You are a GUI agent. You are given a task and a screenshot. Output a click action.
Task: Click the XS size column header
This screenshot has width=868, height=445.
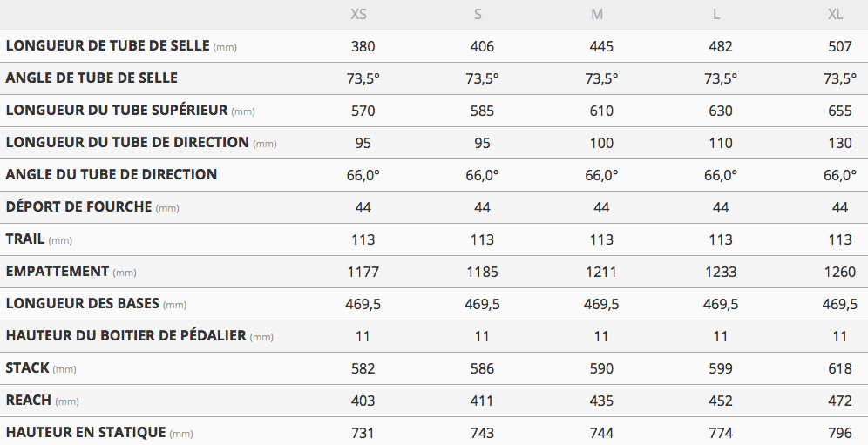pyautogui.click(x=358, y=15)
